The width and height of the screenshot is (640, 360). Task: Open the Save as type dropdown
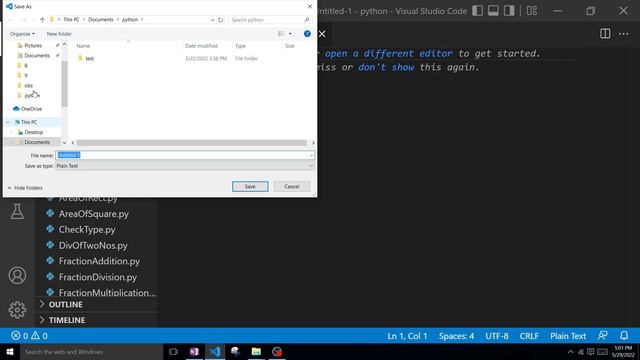coord(184,166)
